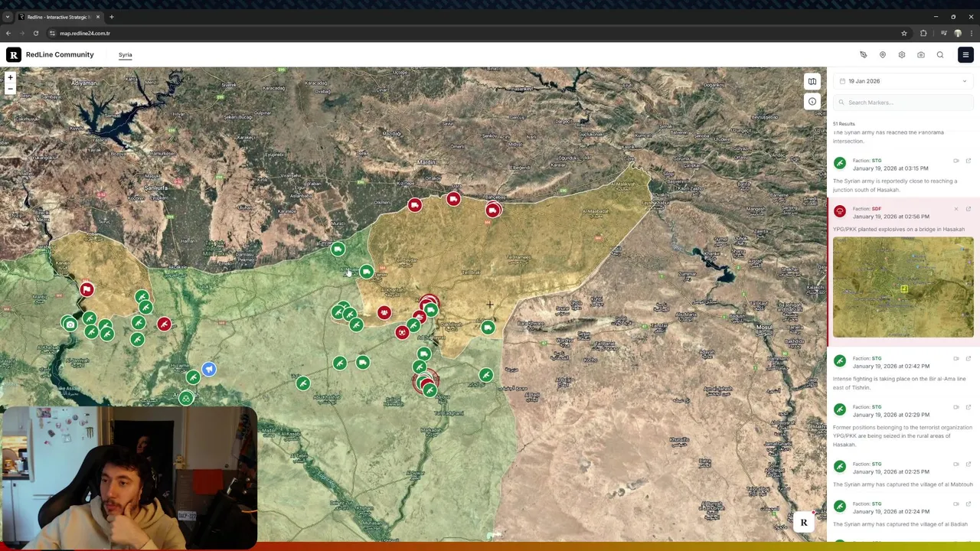Play video for 02:24 PM STG entry
The width and height of the screenshot is (980, 551).
click(x=955, y=504)
